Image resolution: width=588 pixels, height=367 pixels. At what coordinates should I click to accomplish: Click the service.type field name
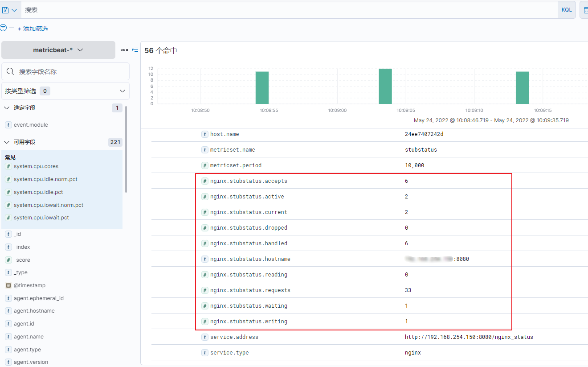[x=229, y=353]
